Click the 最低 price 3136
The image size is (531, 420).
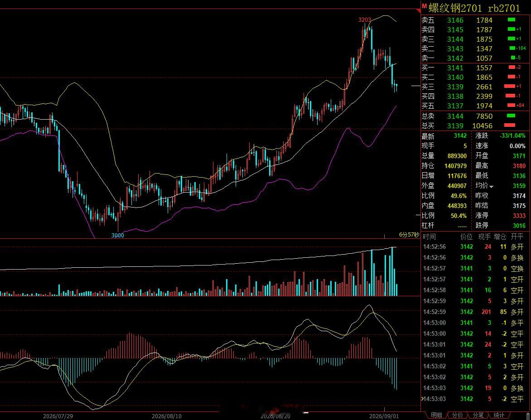point(519,176)
